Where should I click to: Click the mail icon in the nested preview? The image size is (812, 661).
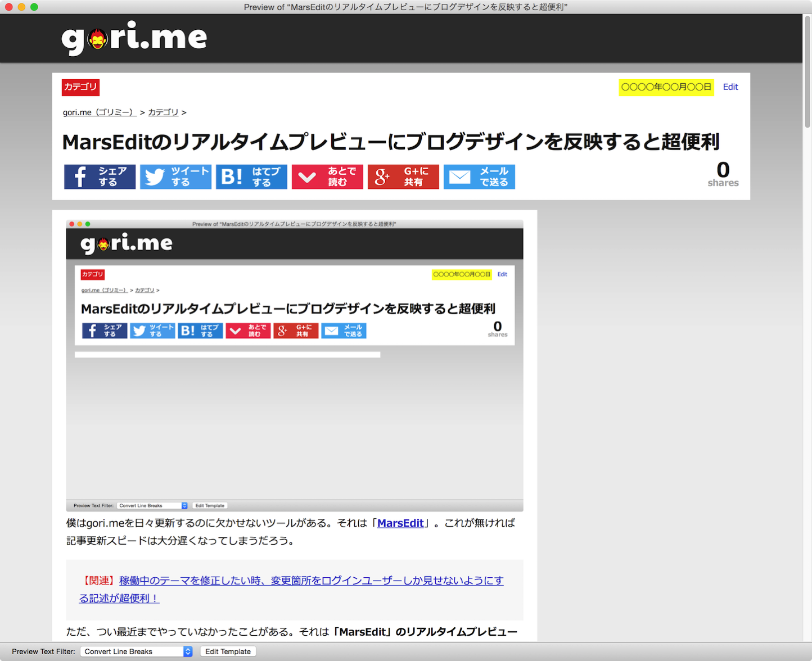[x=344, y=330]
